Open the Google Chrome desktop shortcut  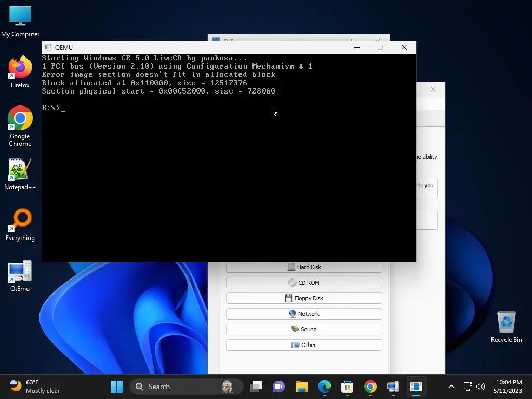tap(20, 126)
